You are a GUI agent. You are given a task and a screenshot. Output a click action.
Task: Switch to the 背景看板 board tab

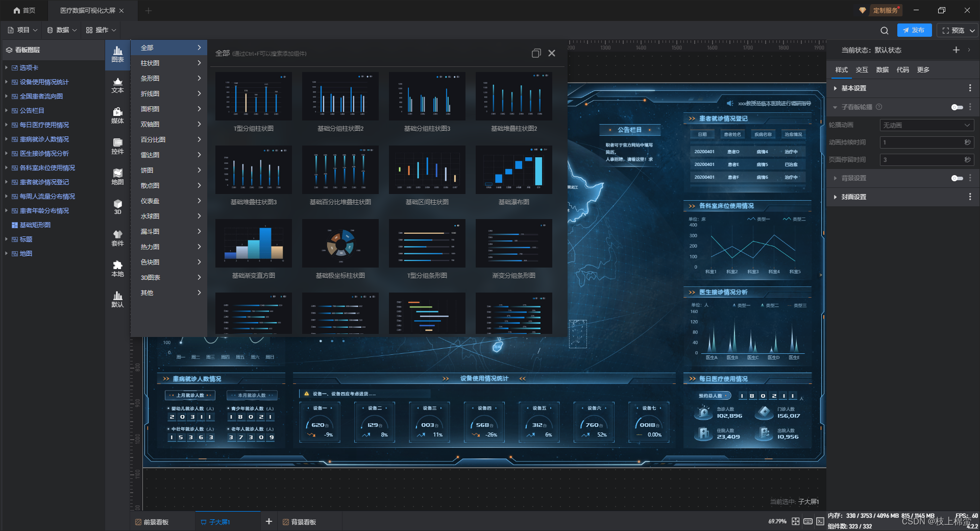click(x=300, y=522)
